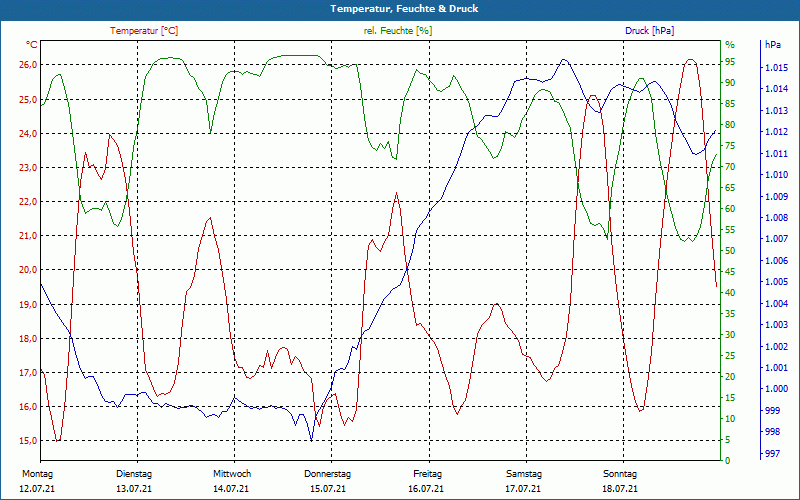This screenshot has width=800, height=500.
Task: Click the date '15.07.21'
Action: point(328,489)
